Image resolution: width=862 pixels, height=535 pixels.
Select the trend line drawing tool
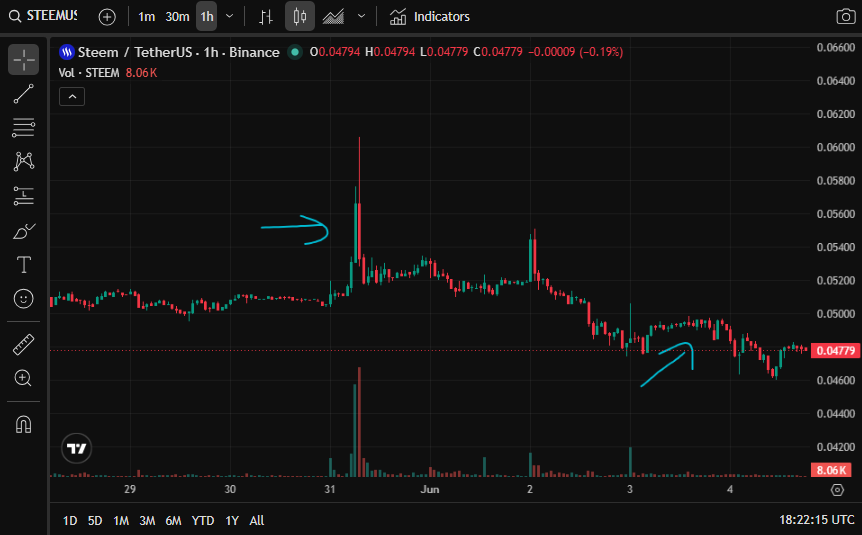pos(24,94)
